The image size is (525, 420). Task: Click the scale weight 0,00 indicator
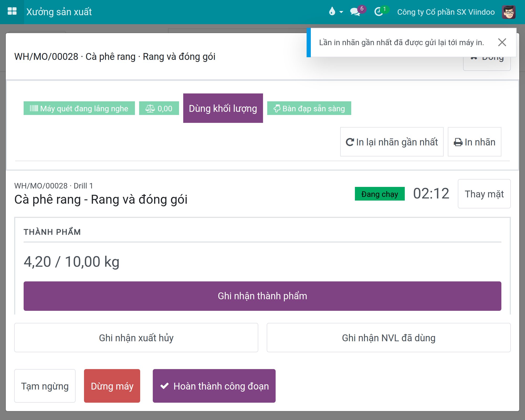(x=159, y=108)
